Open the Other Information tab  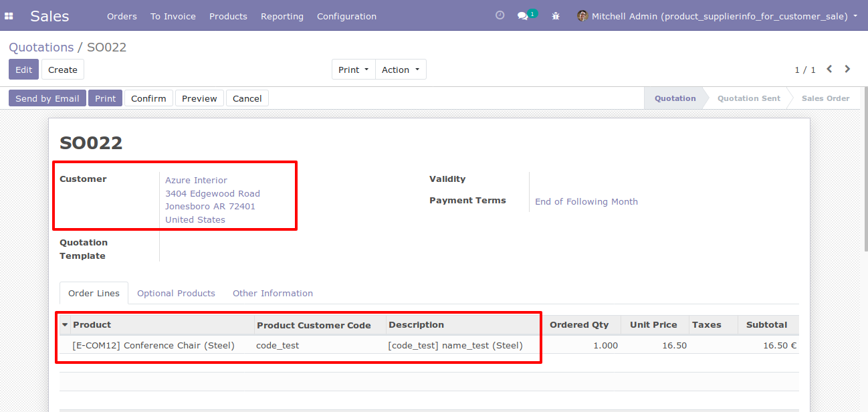(272, 293)
